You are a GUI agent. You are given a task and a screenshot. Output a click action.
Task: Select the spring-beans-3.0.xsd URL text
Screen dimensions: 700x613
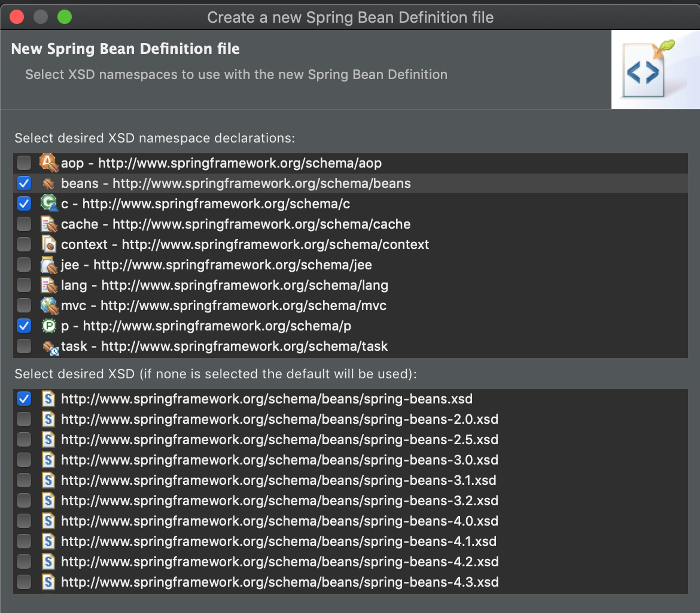click(x=279, y=460)
